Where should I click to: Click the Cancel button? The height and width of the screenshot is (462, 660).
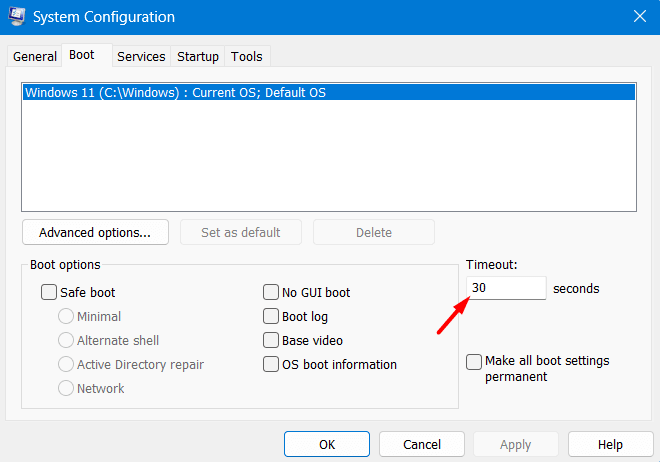pyautogui.click(x=422, y=444)
